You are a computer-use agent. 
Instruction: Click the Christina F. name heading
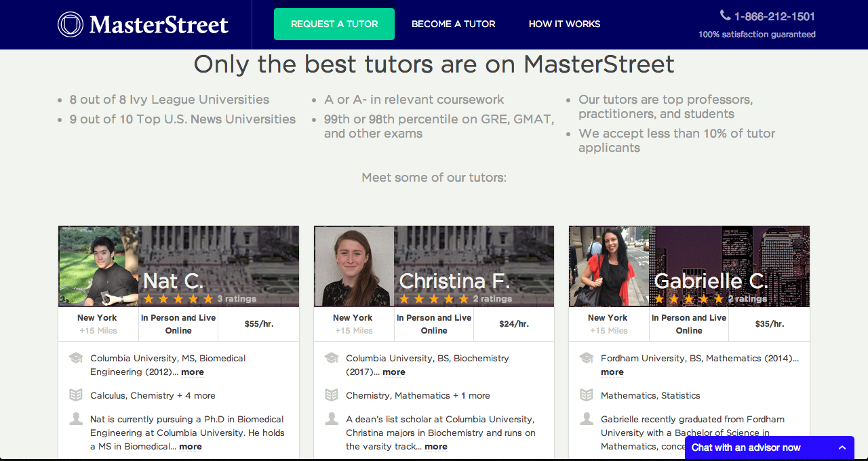pos(454,281)
